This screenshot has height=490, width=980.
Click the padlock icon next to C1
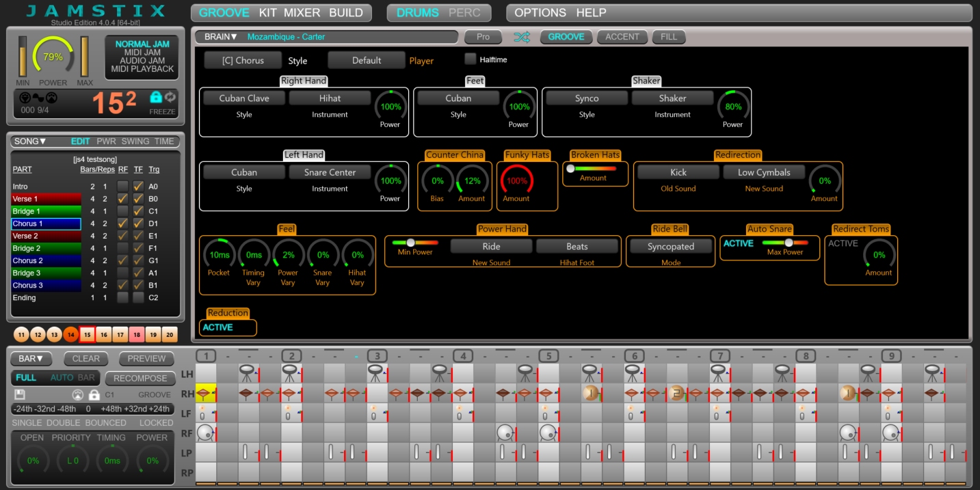click(94, 394)
